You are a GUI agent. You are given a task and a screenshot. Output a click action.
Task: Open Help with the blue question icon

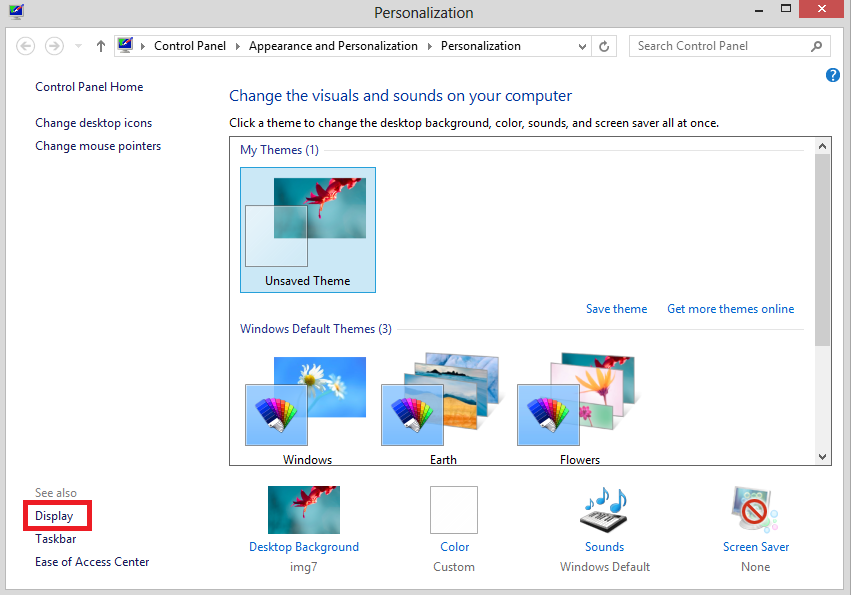pos(833,75)
